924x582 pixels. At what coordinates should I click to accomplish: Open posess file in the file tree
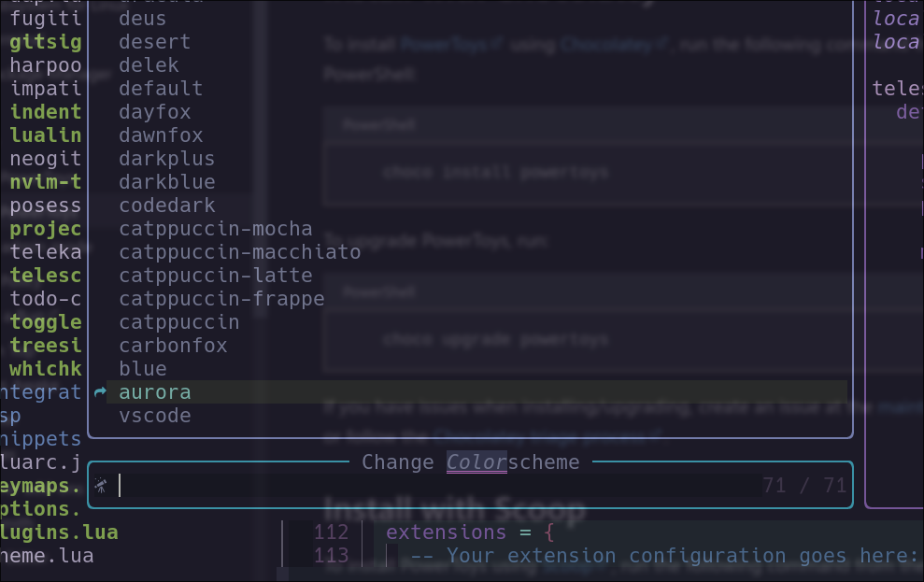click(46, 206)
